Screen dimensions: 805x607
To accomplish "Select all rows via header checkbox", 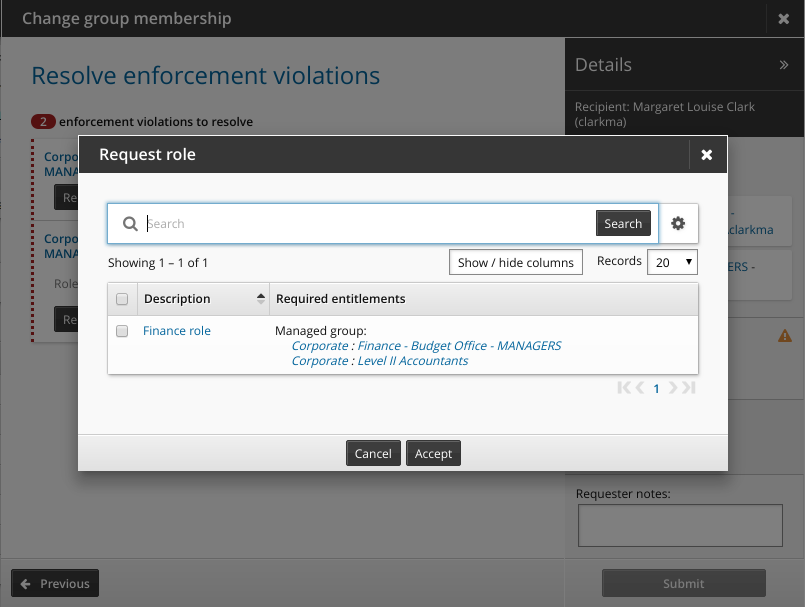I will click(x=122, y=298).
